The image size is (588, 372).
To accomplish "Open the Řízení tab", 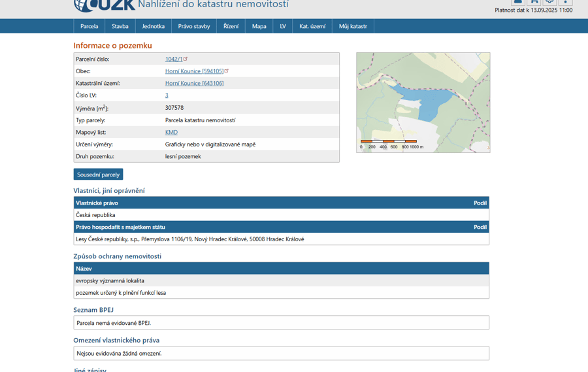I will click(x=231, y=26).
